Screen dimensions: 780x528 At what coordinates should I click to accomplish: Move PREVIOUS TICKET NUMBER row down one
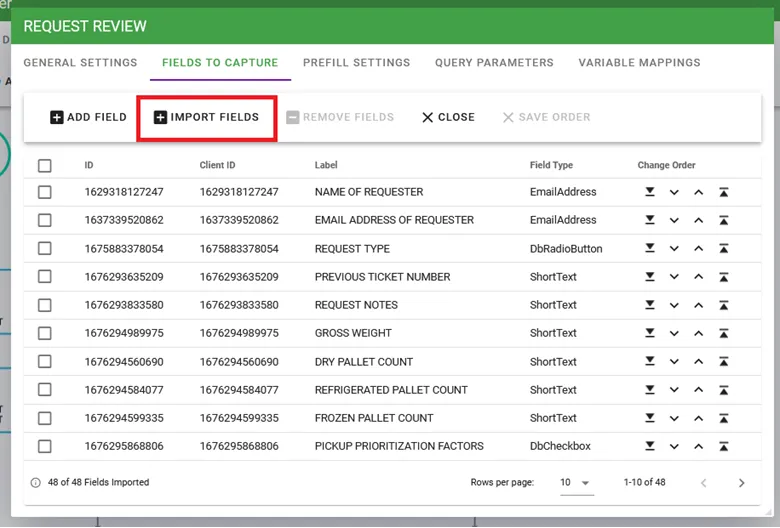pos(674,277)
